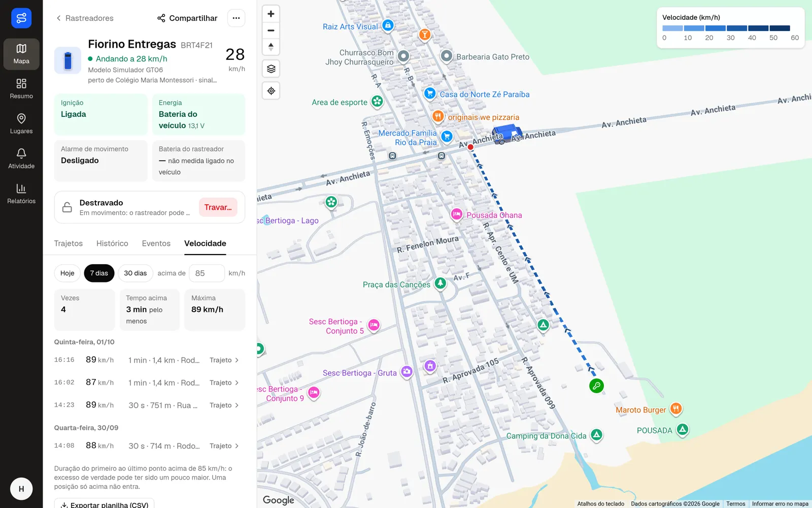Open map layers selector
Image resolution: width=812 pixels, height=508 pixels.
[x=271, y=69]
